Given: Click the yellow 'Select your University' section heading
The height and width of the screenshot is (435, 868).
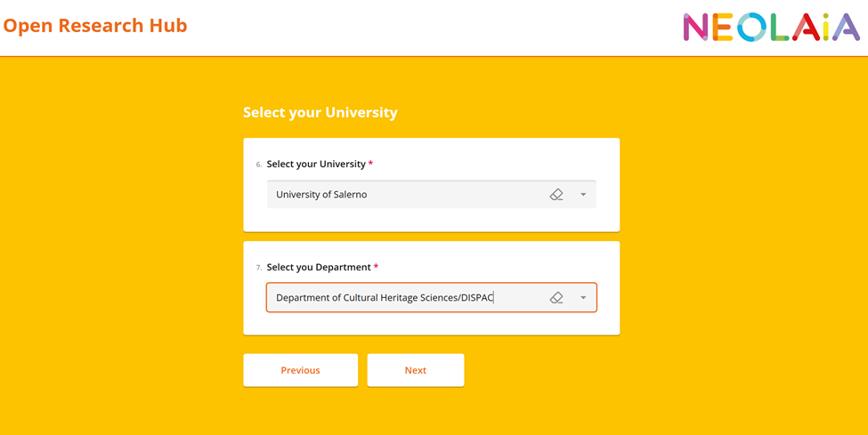Looking at the screenshot, I should (320, 112).
